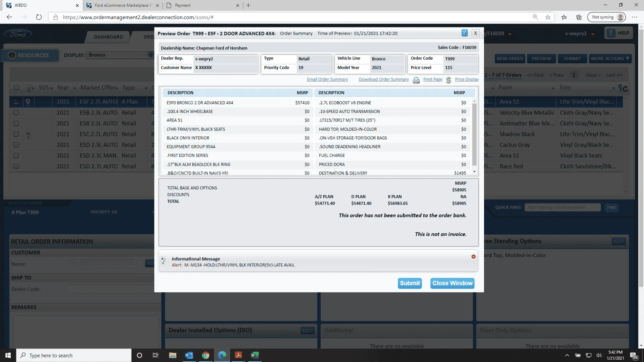Submit the order from the preview dialog
The width and height of the screenshot is (644, 362).
pyautogui.click(x=410, y=283)
